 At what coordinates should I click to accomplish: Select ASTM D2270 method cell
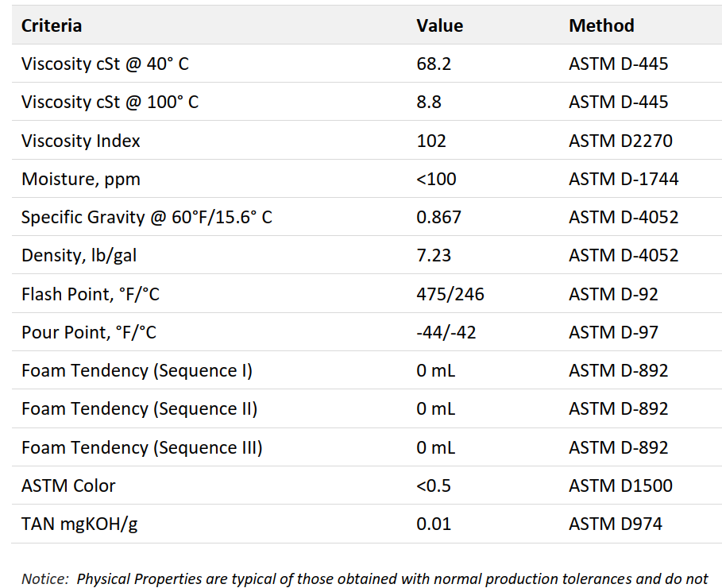click(x=620, y=141)
